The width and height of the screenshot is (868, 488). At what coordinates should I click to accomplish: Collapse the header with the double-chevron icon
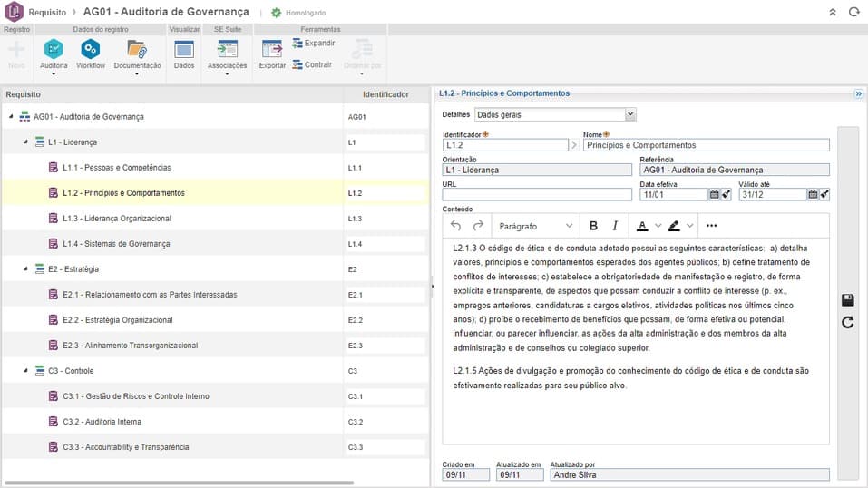pos(832,12)
